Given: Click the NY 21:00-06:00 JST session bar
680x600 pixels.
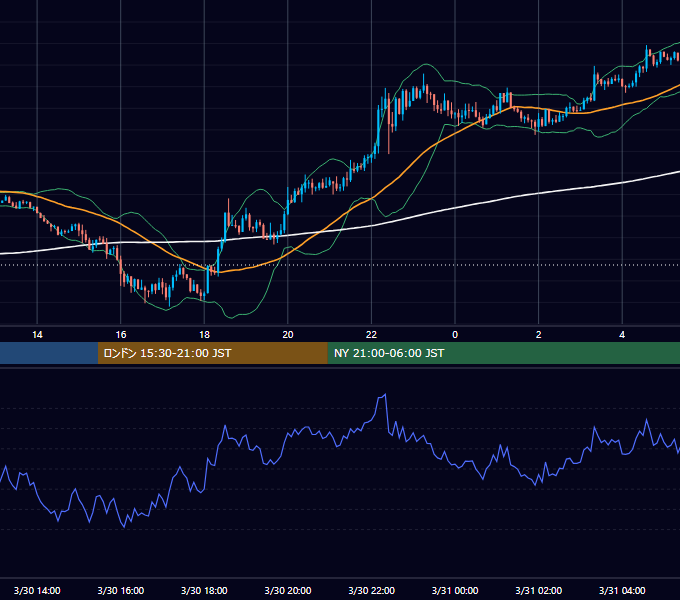Looking at the screenshot, I should [x=503, y=353].
